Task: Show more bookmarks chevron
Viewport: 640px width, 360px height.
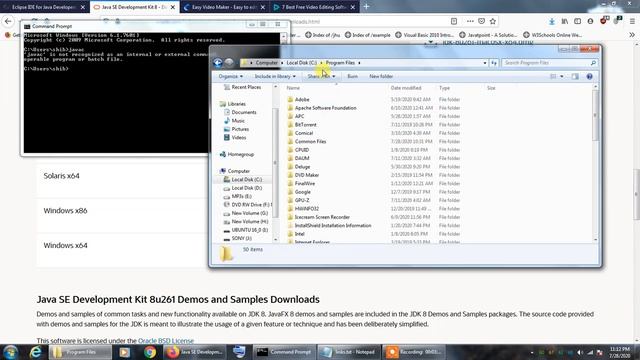Action: click(632, 35)
